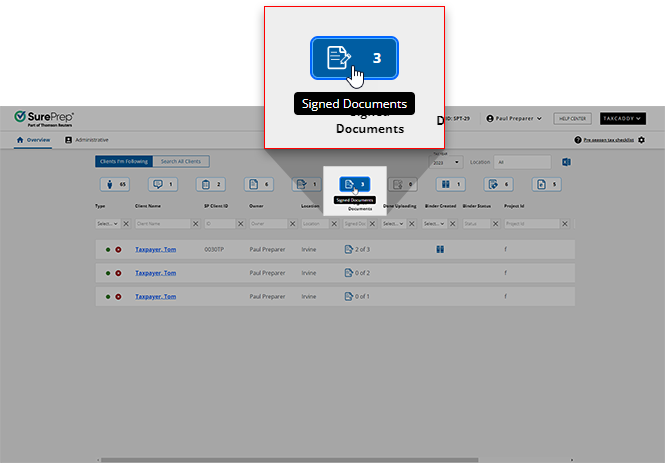This screenshot has height=463, width=665.
Task: Sort by Binder Created column header
Action: [x=440, y=206]
